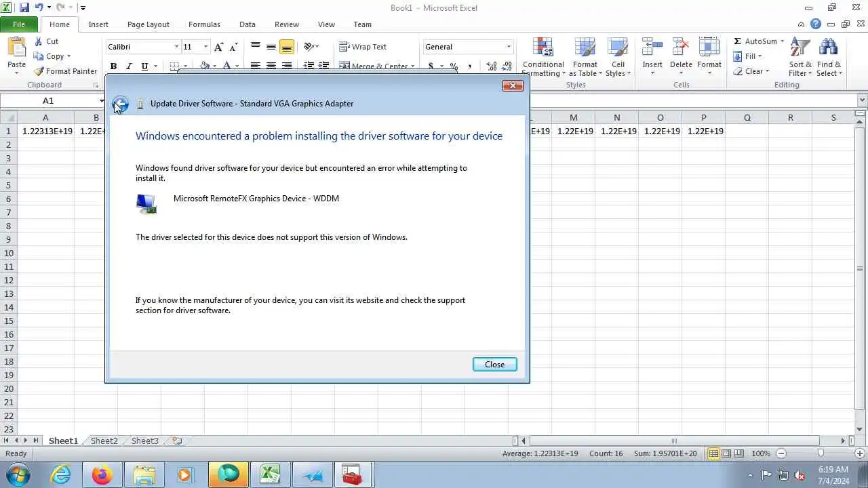Toggle Bottom Align (highlighted)
The width and height of the screenshot is (868, 488).
(287, 47)
